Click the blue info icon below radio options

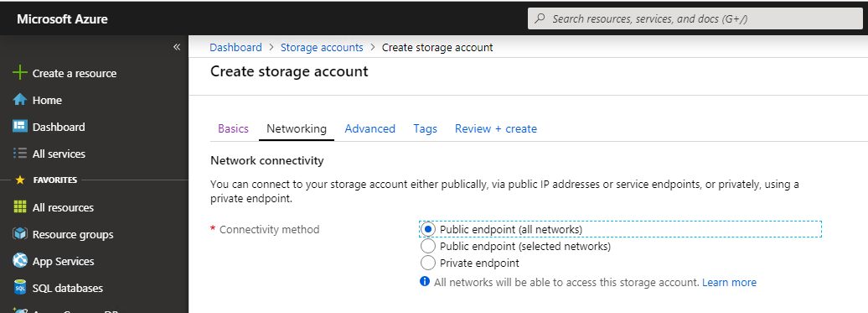click(x=425, y=281)
